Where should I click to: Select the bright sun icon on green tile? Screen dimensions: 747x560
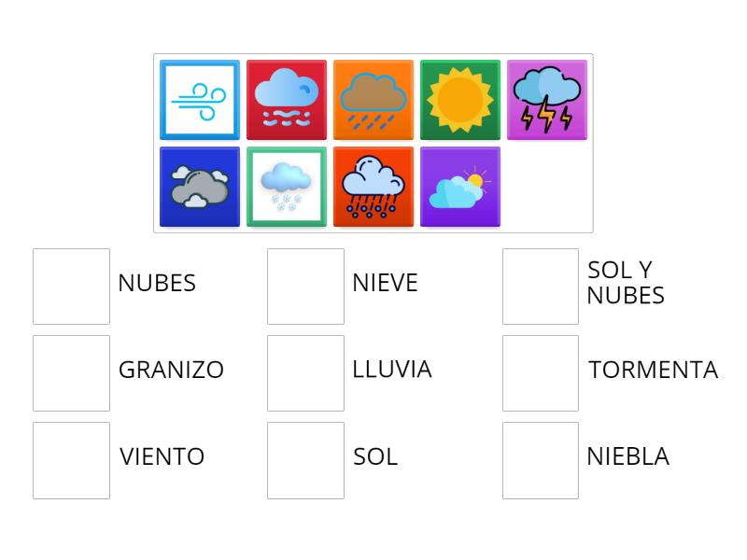(460, 100)
